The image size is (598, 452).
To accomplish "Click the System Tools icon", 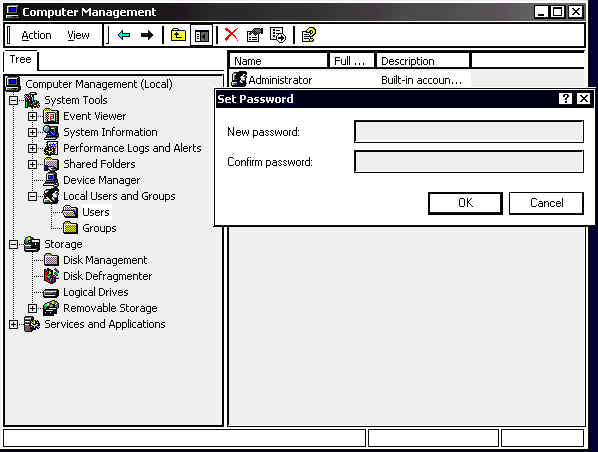I will (x=32, y=100).
